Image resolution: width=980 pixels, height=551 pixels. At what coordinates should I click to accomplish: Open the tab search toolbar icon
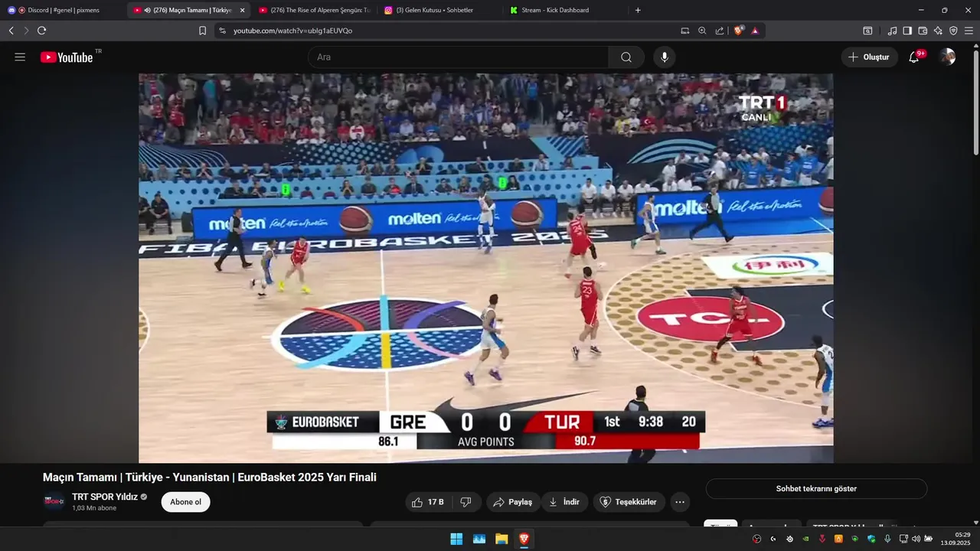(867, 31)
